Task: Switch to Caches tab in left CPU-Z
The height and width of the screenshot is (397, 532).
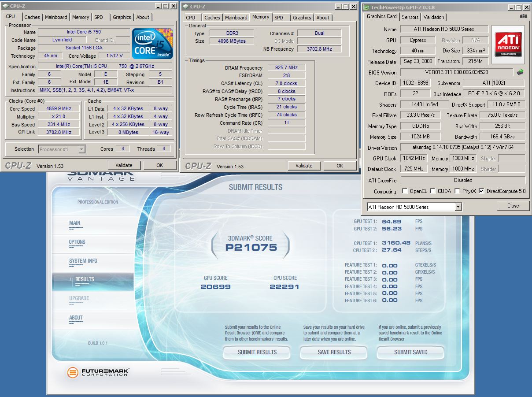Action: [x=32, y=17]
